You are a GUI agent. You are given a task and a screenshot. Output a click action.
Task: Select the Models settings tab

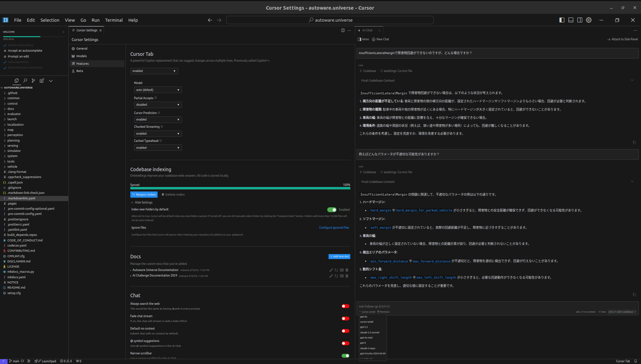97,56
